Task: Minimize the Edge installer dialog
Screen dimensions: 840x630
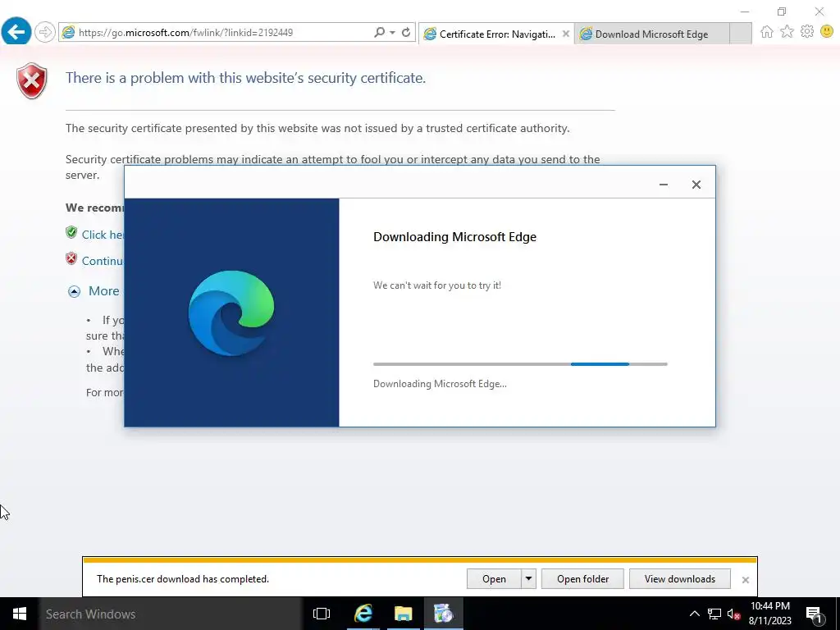Action: pos(663,185)
